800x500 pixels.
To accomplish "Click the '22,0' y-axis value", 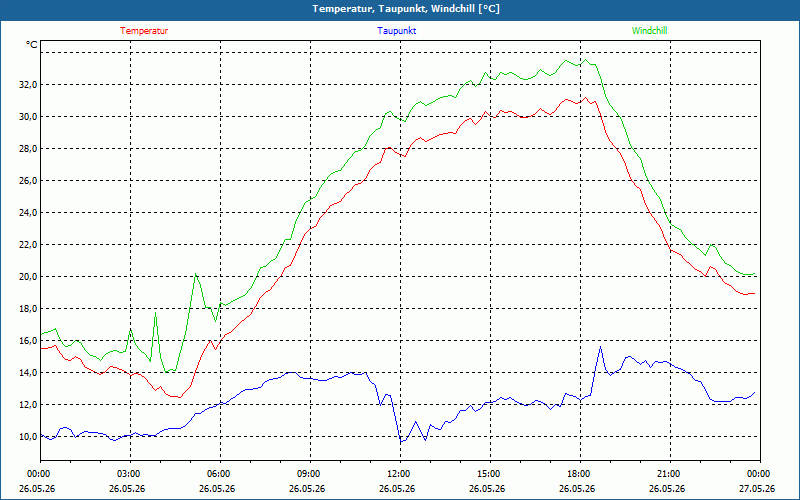I will click(x=28, y=245).
